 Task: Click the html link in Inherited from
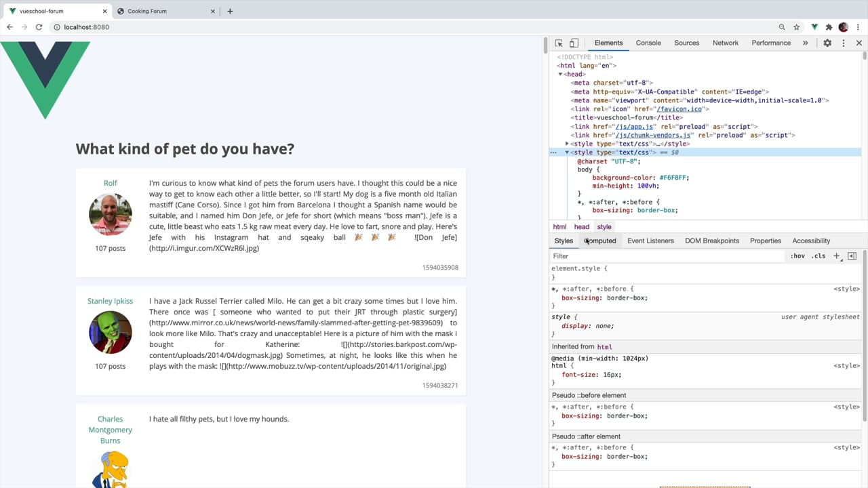pos(604,347)
